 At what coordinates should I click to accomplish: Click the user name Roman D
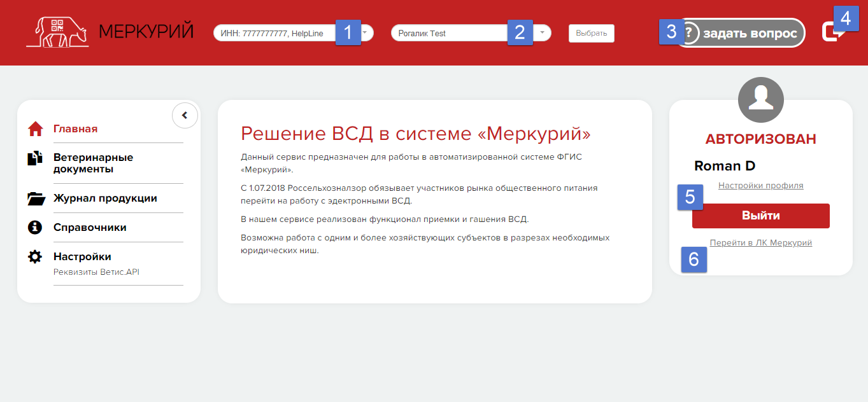coord(725,166)
